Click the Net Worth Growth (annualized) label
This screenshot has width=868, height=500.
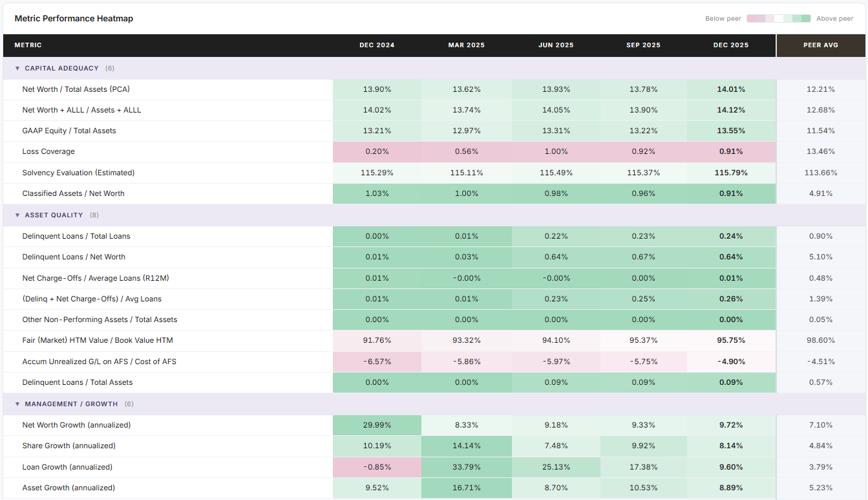pos(77,425)
